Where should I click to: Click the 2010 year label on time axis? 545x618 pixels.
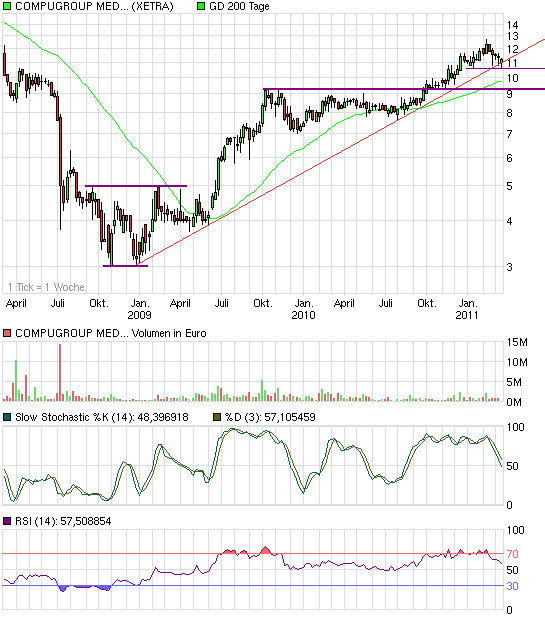pyautogui.click(x=303, y=315)
